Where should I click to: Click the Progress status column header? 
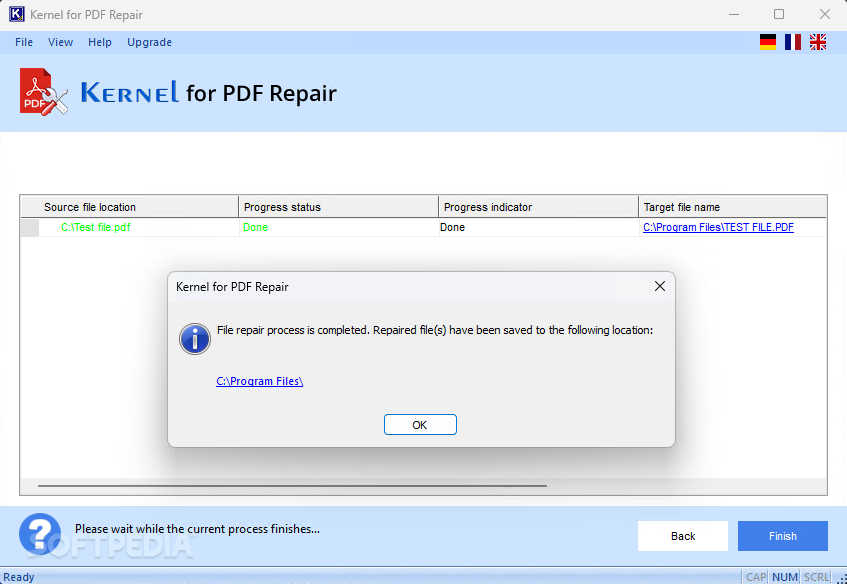click(338, 207)
